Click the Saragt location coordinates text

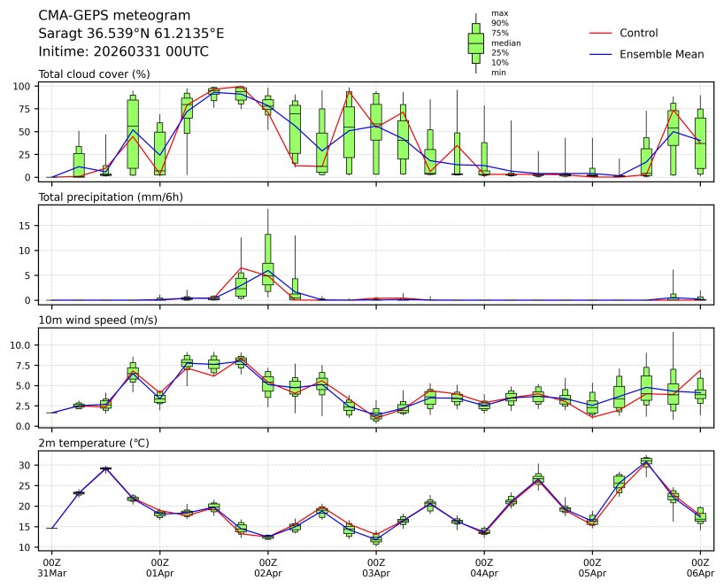pyautogui.click(x=131, y=33)
